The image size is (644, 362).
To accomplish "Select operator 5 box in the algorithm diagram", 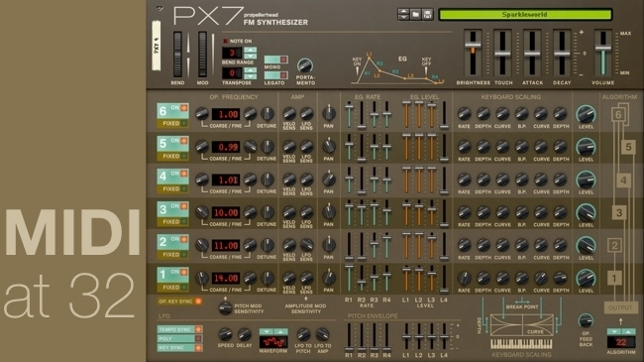I will coord(628,147).
